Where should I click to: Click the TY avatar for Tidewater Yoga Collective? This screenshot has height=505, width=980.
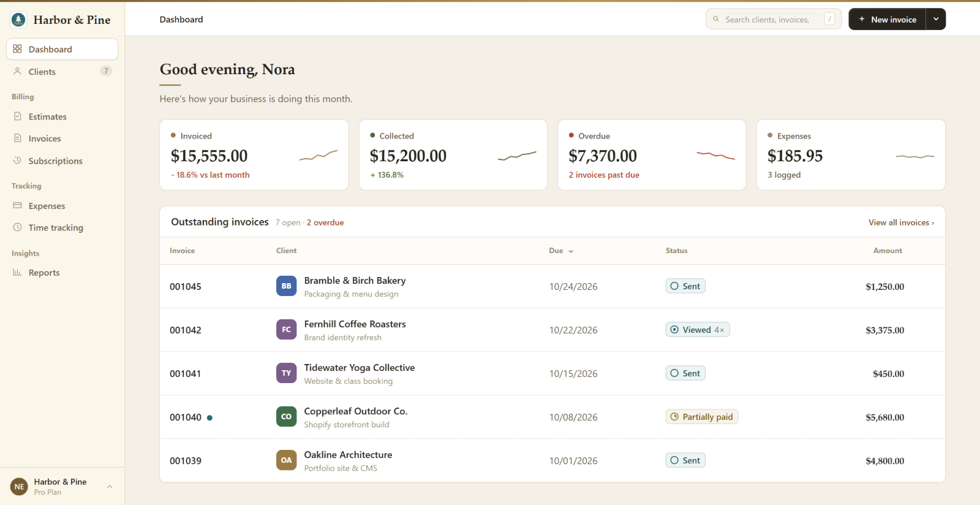coord(287,373)
